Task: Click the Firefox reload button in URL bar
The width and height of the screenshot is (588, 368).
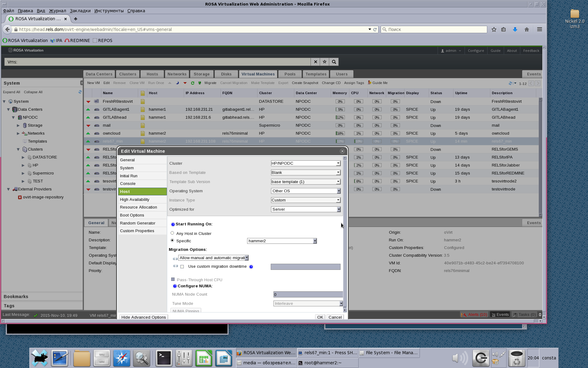Action: point(375,29)
